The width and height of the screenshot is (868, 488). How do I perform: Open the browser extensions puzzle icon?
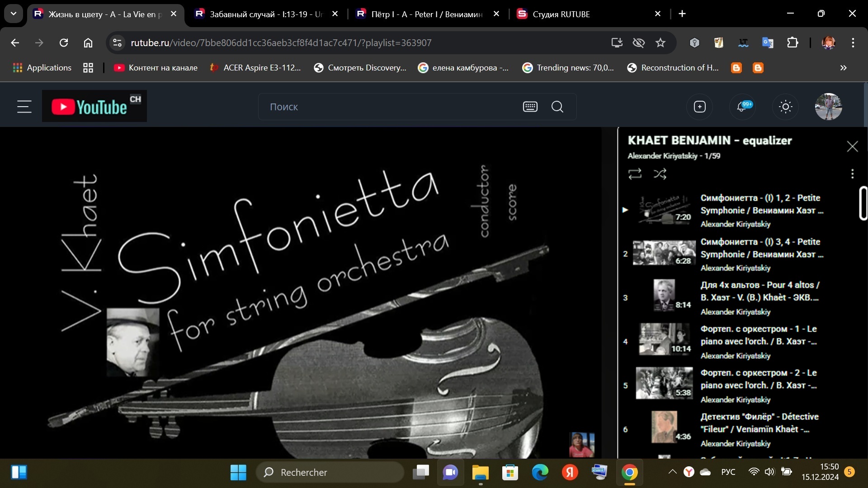pyautogui.click(x=793, y=42)
